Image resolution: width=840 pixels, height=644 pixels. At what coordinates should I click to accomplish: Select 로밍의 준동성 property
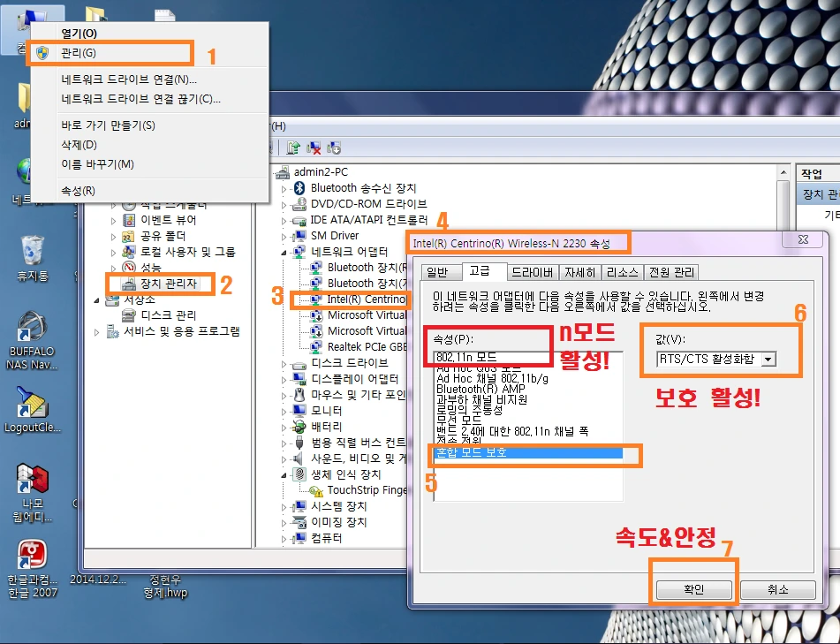point(469,410)
